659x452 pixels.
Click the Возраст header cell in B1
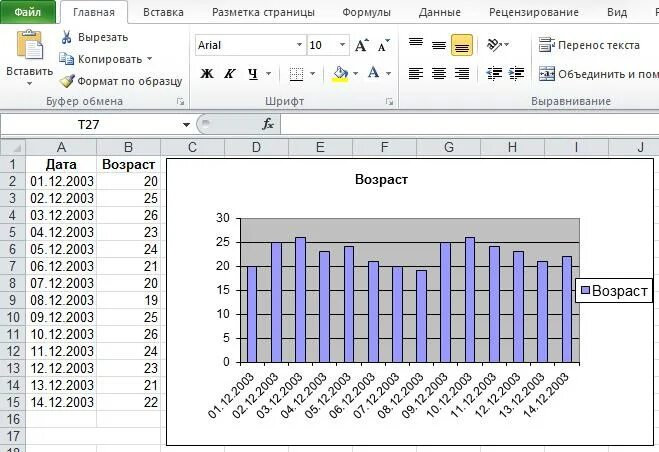pyautogui.click(x=128, y=164)
